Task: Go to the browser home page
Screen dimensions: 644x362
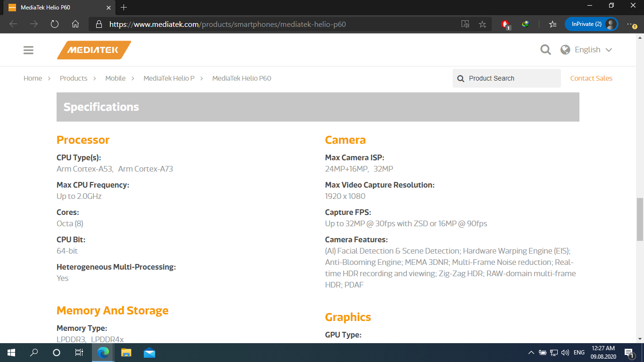Action: [75, 24]
